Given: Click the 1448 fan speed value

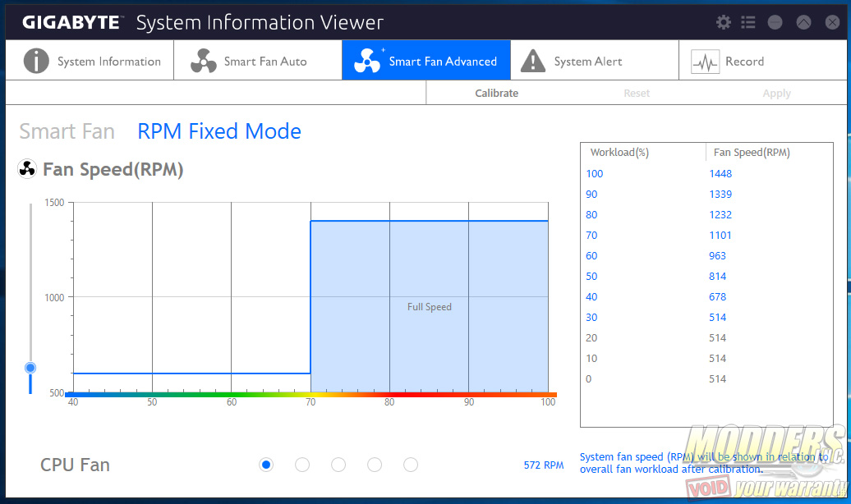Looking at the screenshot, I should point(720,173).
